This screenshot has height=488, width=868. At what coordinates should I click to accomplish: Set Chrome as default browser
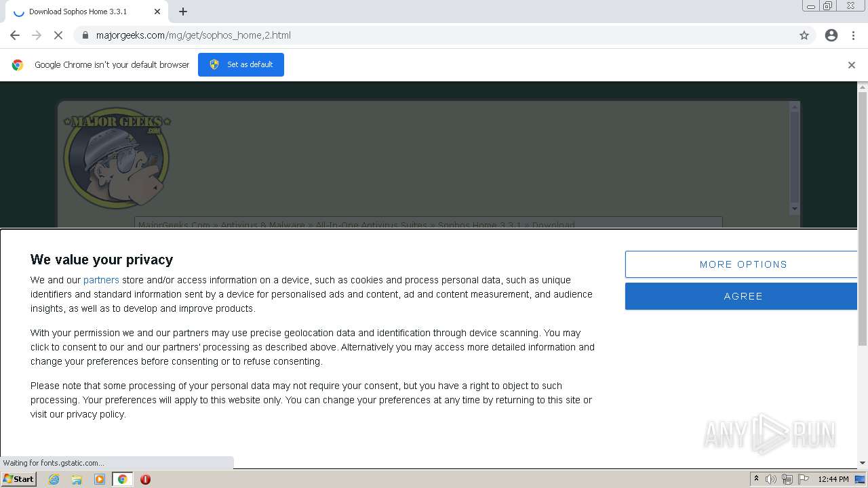[x=241, y=64]
